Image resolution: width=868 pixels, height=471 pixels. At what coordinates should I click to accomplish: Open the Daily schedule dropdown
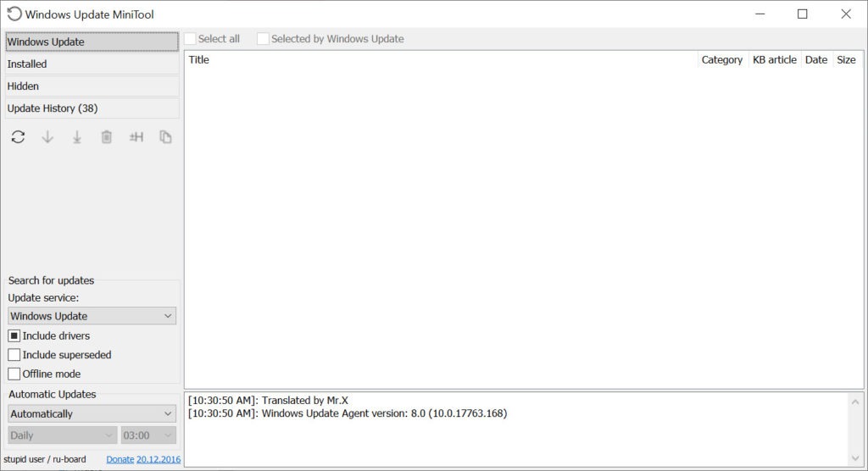63,435
